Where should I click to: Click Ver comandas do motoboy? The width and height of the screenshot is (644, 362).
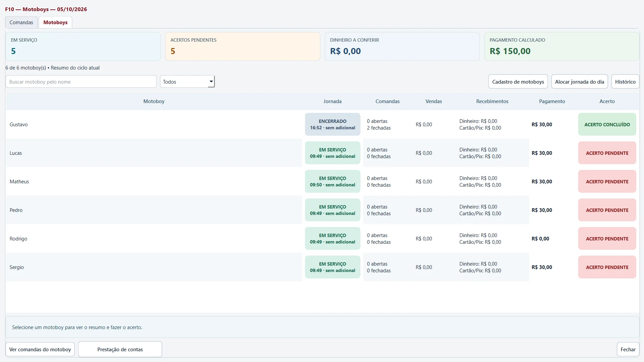(40, 349)
